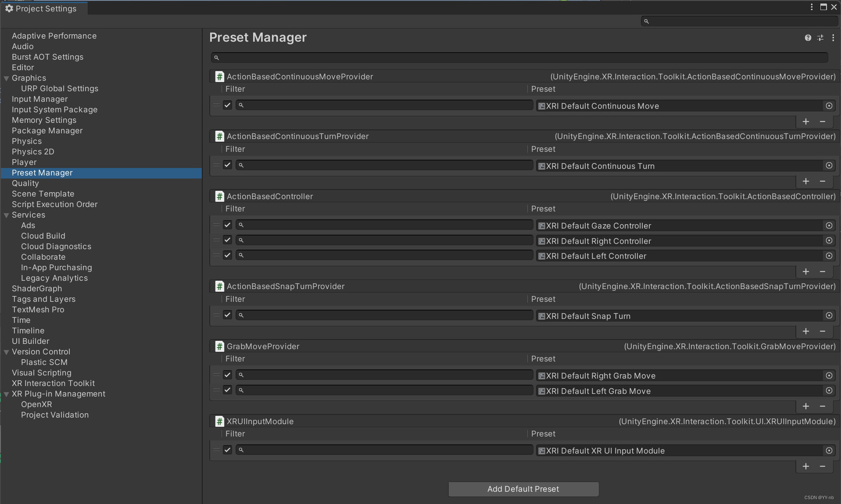
Task: Click object picker for XRI Default Gaze Controller
Action: (829, 225)
